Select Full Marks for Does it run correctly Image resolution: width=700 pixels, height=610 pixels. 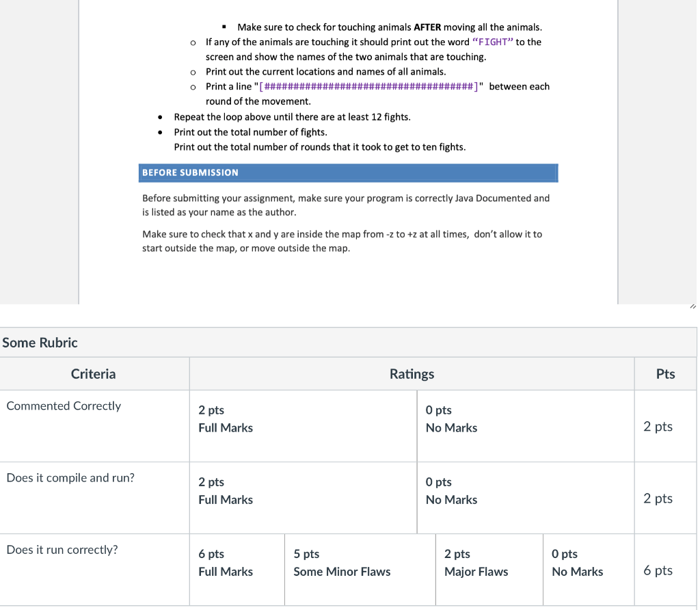pos(226,563)
